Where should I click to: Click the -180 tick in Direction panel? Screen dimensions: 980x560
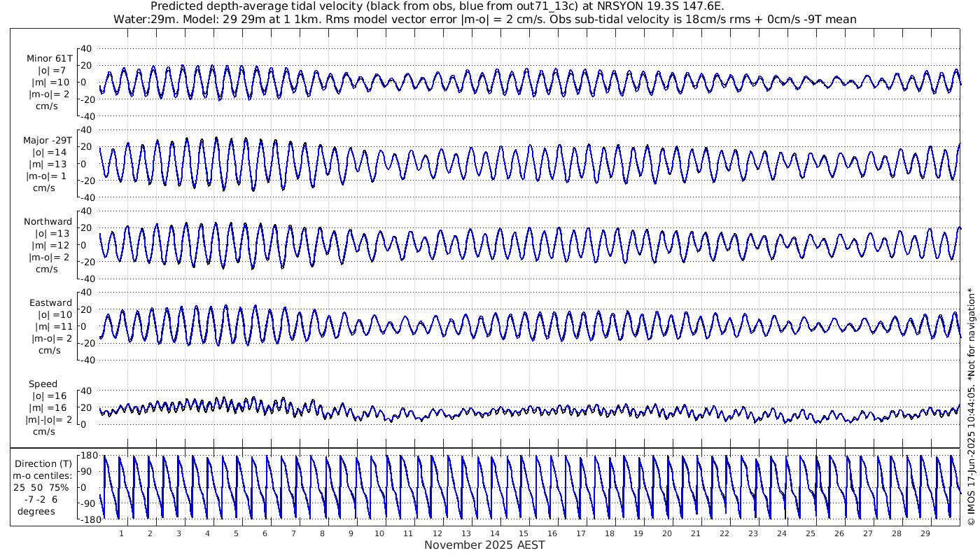pyautogui.click(x=87, y=519)
